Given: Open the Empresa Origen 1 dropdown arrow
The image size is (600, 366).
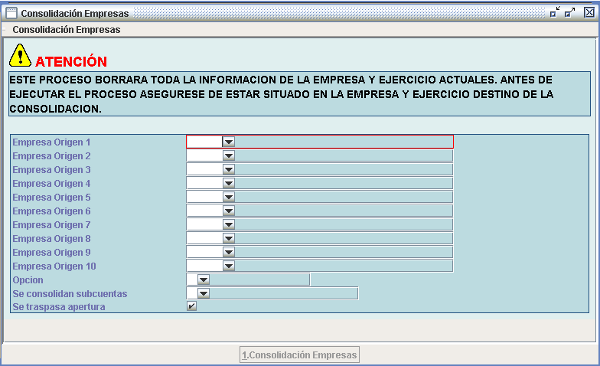Looking at the screenshot, I should point(228,142).
